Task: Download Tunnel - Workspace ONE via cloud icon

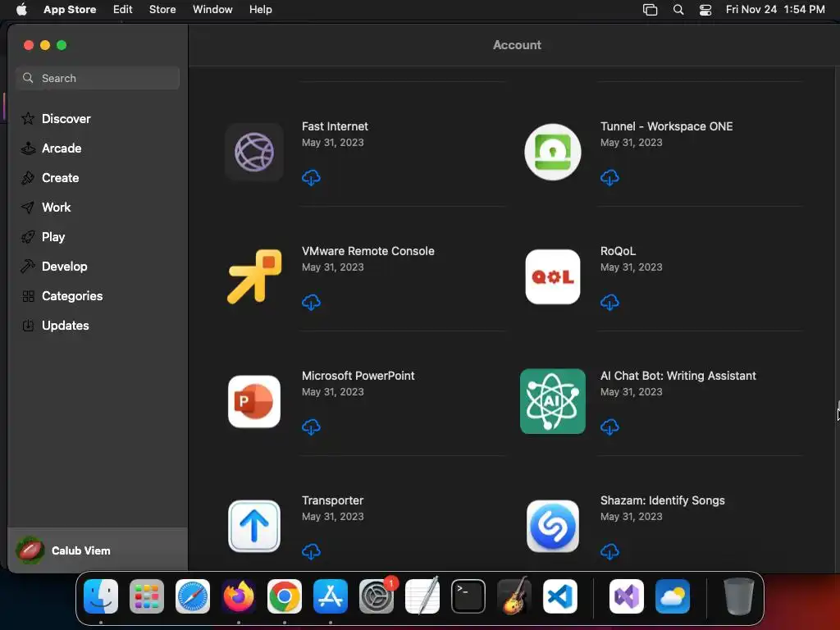Action: 609,177
